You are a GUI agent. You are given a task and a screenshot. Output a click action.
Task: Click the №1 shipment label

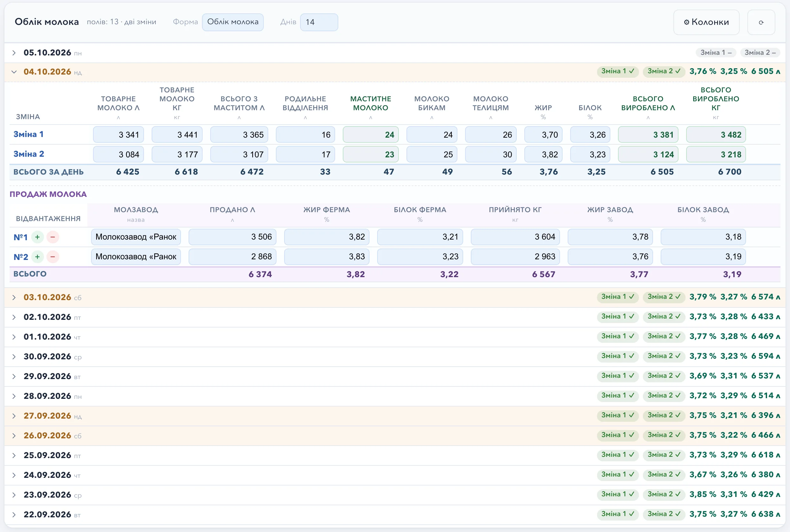[x=20, y=237]
